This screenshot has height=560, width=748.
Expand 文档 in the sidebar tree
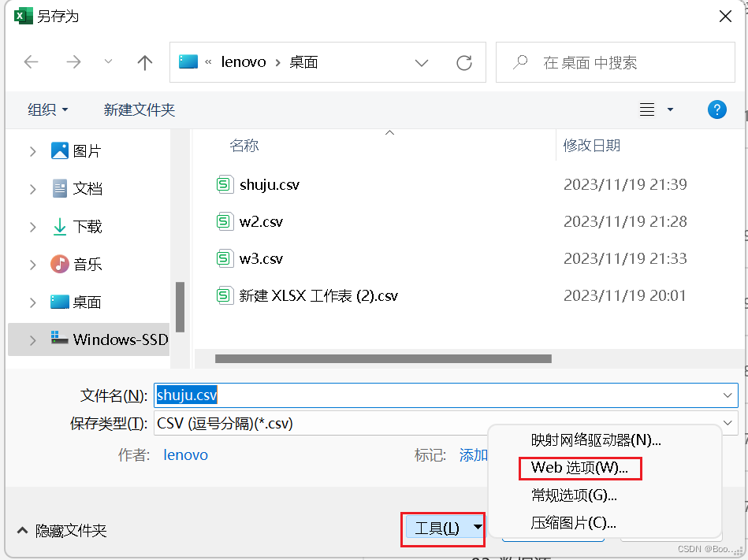[x=33, y=188]
